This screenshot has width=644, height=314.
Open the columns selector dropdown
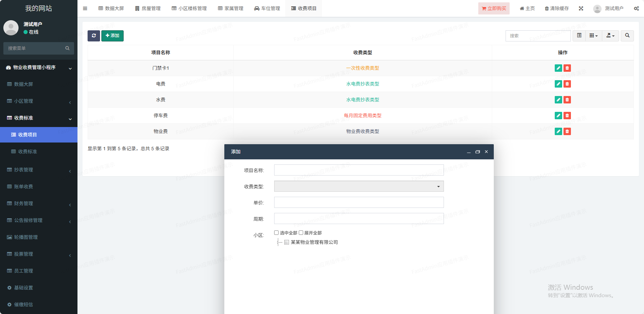coord(593,36)
